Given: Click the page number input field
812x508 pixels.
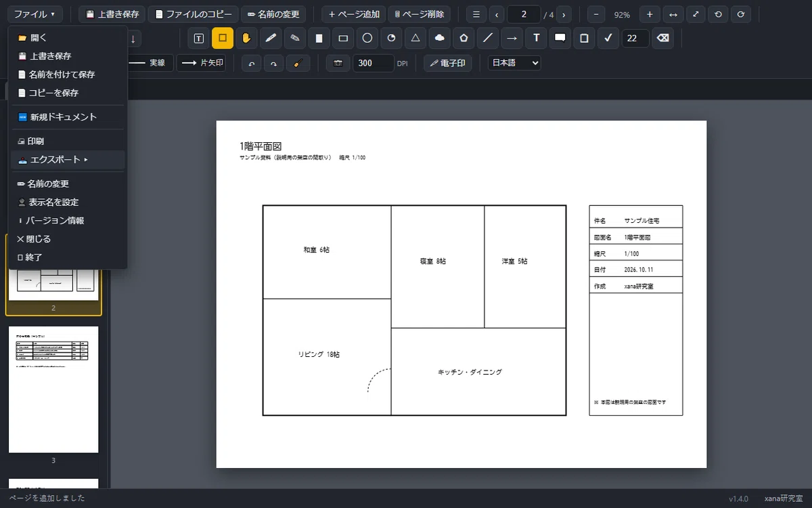Looking at the screenshot, I should tap(524, 14).
